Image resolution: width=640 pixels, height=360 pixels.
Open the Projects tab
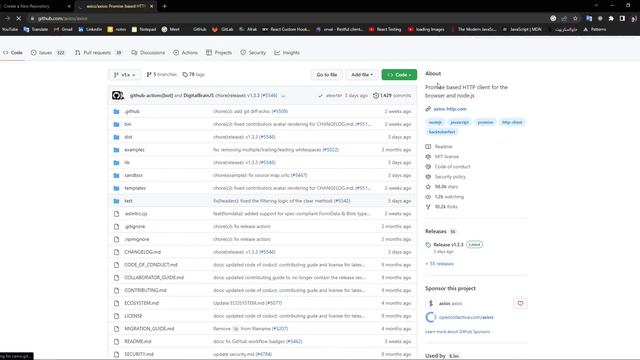point(219,53)
